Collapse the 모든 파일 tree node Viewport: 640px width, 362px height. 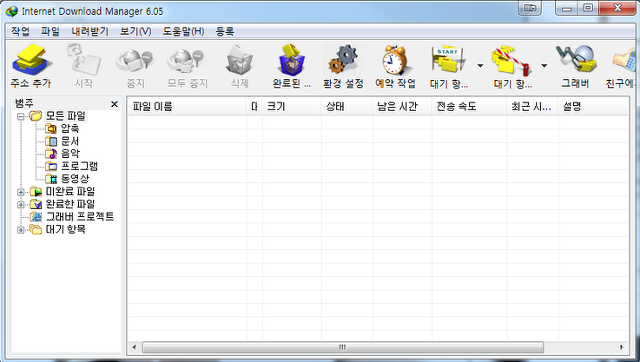[20, 116]
